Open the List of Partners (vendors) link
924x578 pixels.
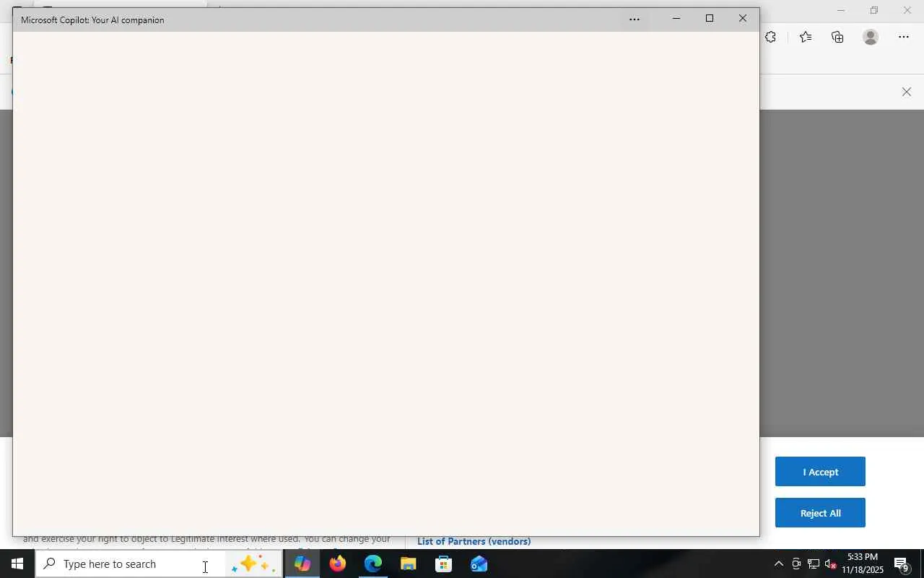click(474, 541)
